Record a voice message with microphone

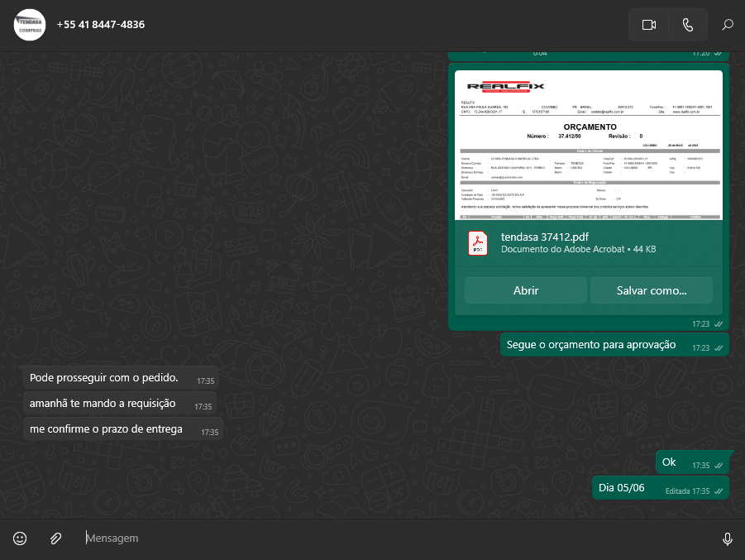tap(727, 538)
